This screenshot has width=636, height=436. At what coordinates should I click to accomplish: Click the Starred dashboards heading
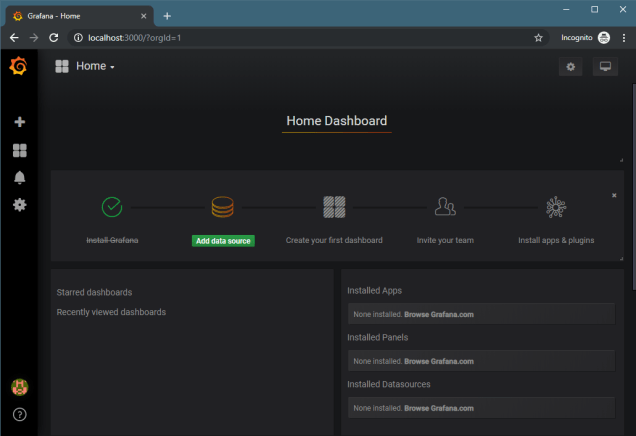(x=94, y=292)
